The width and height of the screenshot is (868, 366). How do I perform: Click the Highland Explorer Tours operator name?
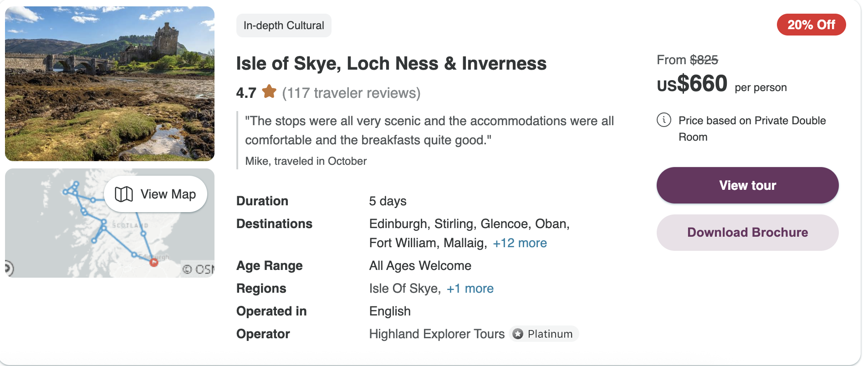tap(436, 334)
